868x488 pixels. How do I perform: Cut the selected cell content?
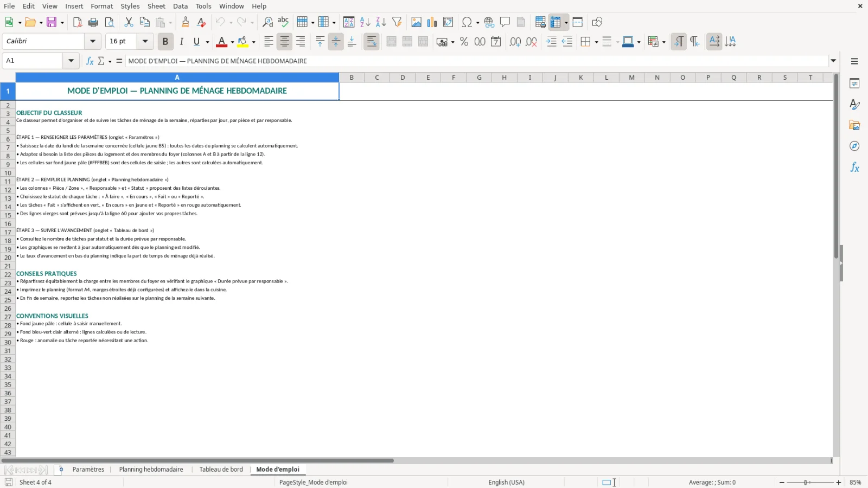tap(129, 22)
